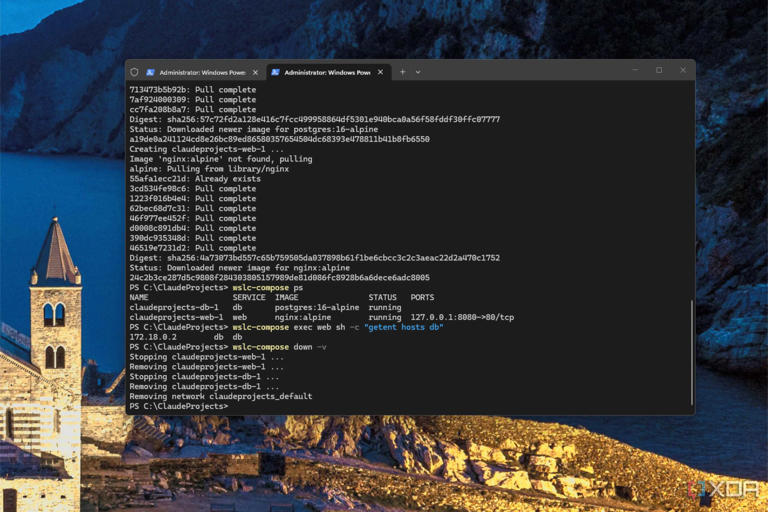Close the active second PowerShell tab
Screen dimensions: 768x512
click(381, 72)
